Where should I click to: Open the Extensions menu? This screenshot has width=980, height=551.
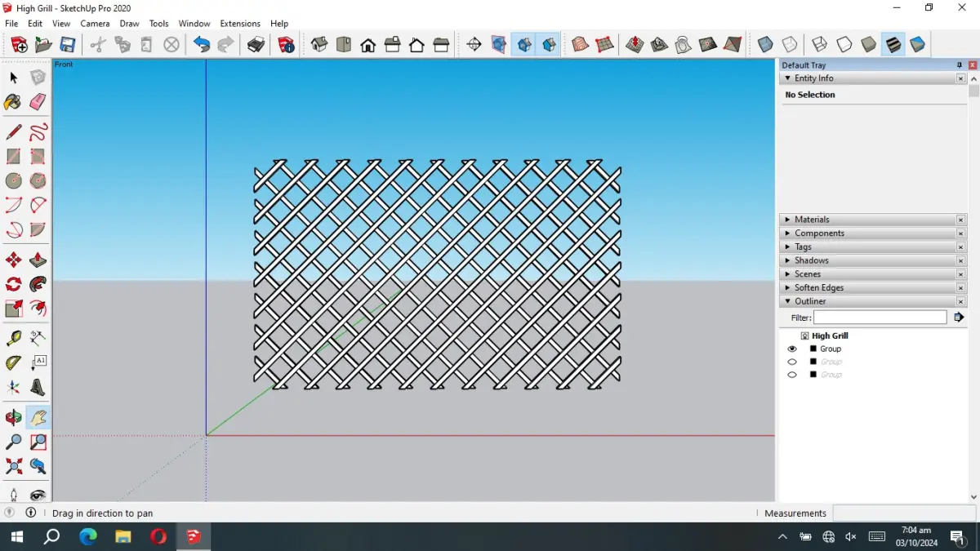click(240, 24)
